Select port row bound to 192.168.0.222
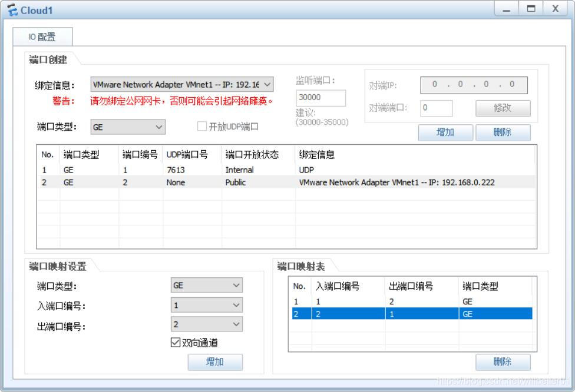Image resolution: width=575 pixels, height=392 pixels. point(286,182)
